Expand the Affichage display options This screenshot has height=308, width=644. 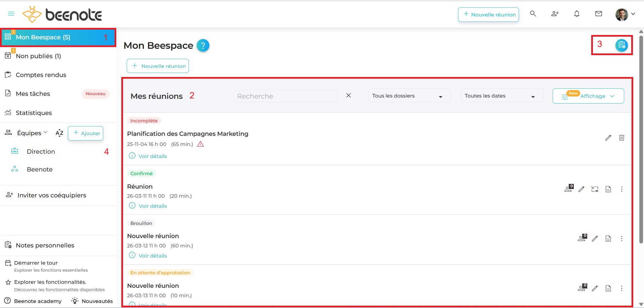click(588, 96)
